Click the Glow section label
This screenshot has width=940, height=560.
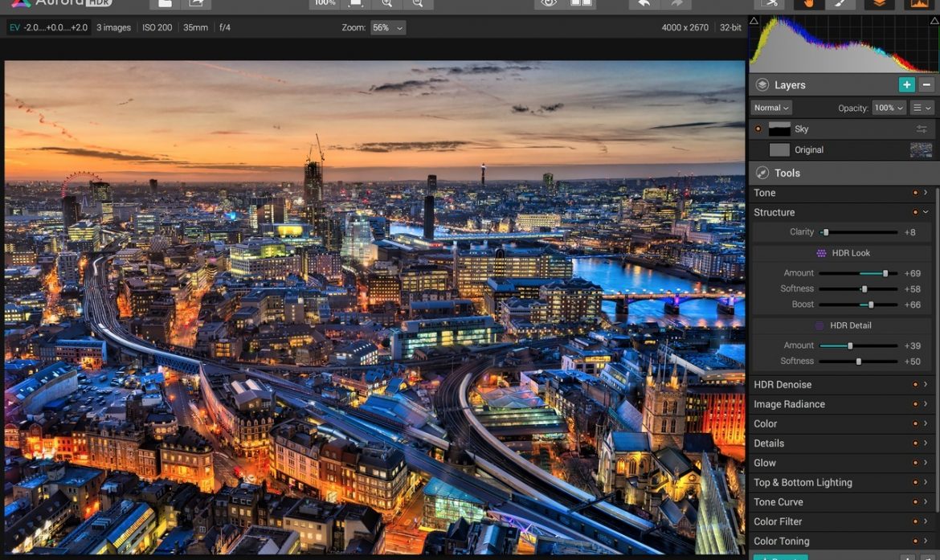coord(764,463)
